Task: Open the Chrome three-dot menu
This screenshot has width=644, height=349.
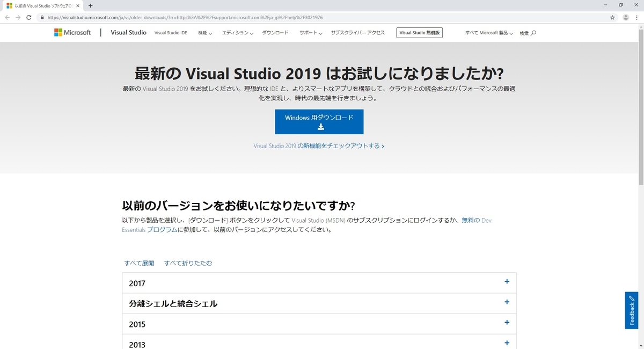Action: [x=637, y=17]
